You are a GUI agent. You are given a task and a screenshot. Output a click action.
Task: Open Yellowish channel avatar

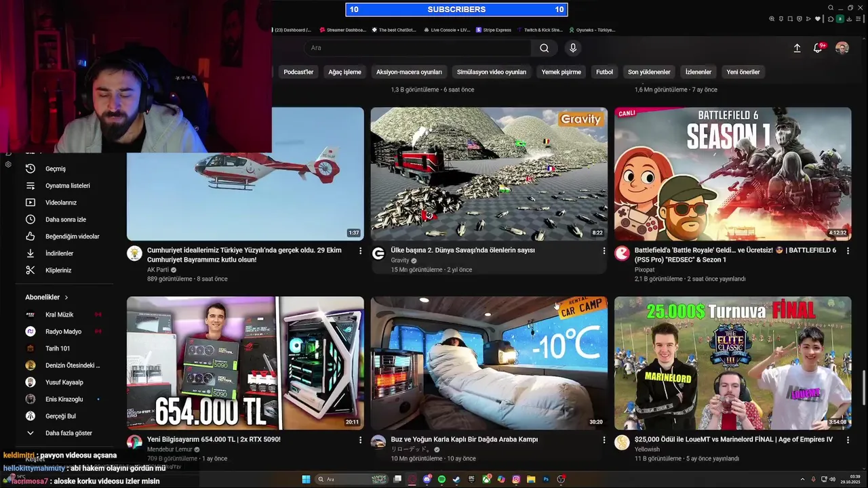pos(622,443)
